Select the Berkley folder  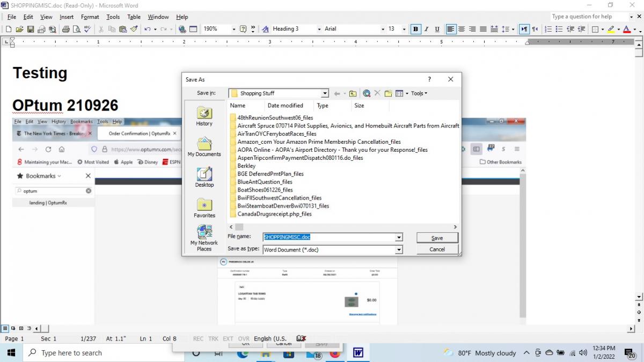point(246,166)
